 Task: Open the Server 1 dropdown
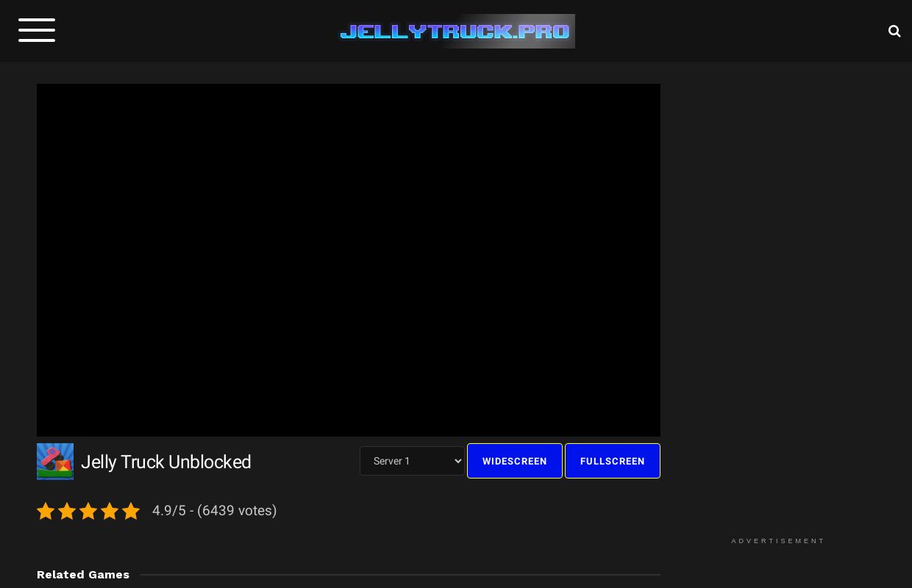(412, 461)
